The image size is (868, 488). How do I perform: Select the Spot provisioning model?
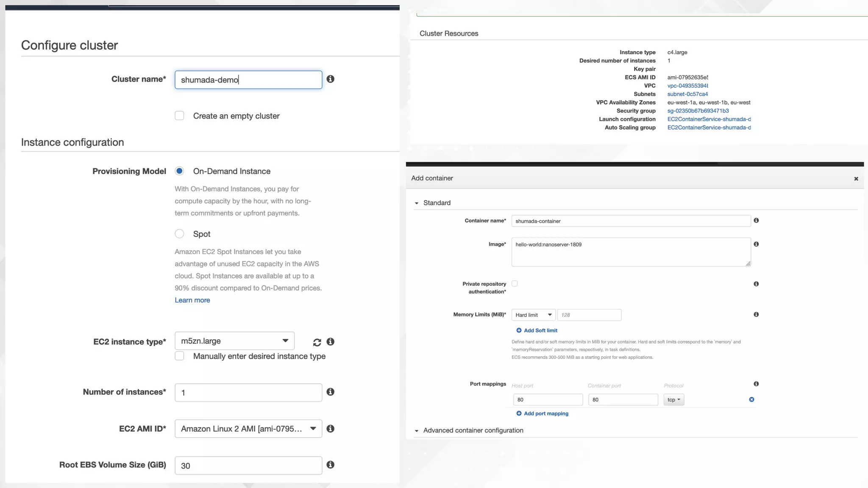coord(180,234)
